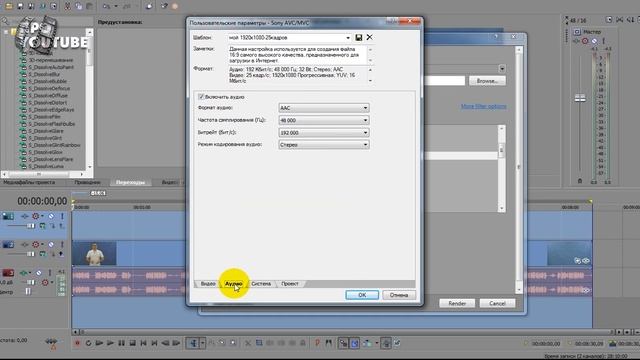The height and width of the screenshot is (360, 640).
Task: Click the Master volume fader
Action: coord(580,98)
